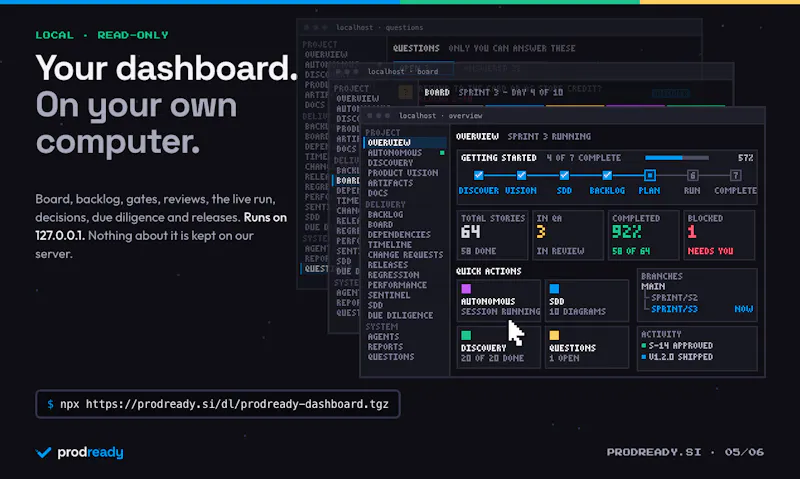Image resolution: width=800 pixels, height=479 pixels.
Task: Click the yellow Questions quick action icon
Action: click(554, 335)
